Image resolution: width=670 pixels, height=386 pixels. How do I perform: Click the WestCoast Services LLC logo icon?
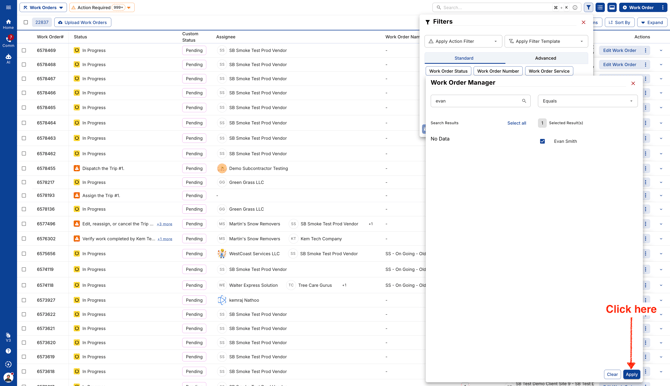(x=222, y=253)
